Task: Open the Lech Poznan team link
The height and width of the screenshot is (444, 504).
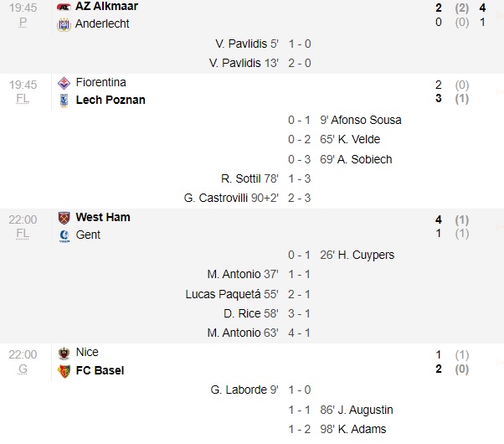Action: 111,101
